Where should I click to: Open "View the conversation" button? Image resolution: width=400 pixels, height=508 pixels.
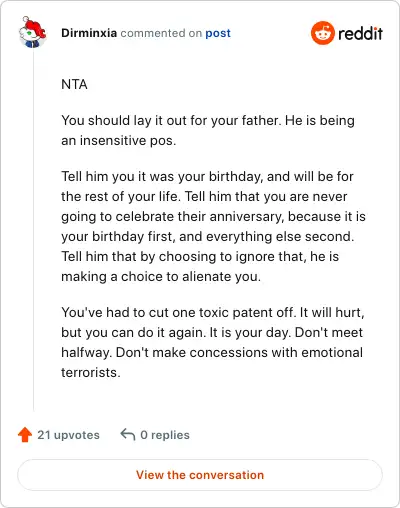click(200, 475)
